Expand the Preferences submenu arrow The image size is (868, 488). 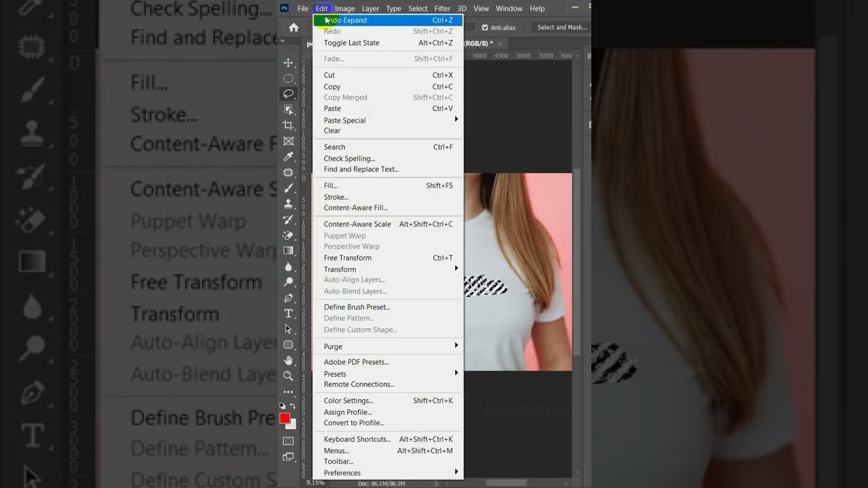(456, 472)
